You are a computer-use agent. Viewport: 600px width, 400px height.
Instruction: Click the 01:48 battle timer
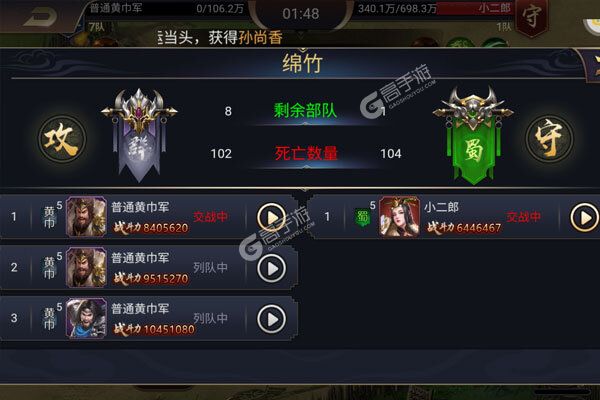[301, 14]
